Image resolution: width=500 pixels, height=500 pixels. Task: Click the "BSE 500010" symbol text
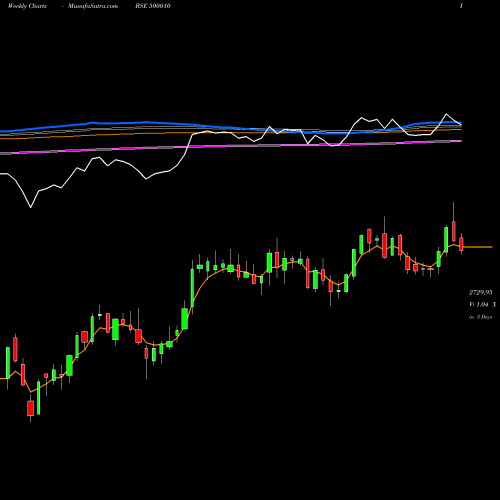tap(153, 6)
